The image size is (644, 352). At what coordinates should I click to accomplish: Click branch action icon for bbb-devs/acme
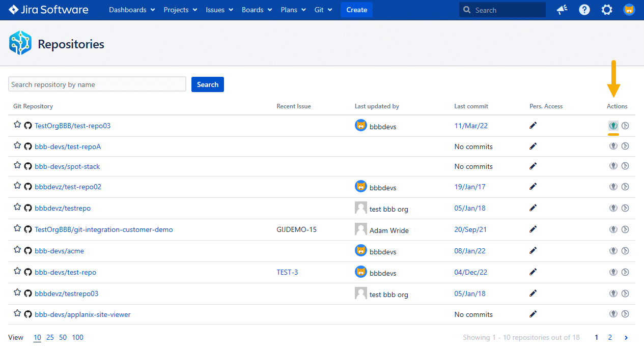click(626, 251)
